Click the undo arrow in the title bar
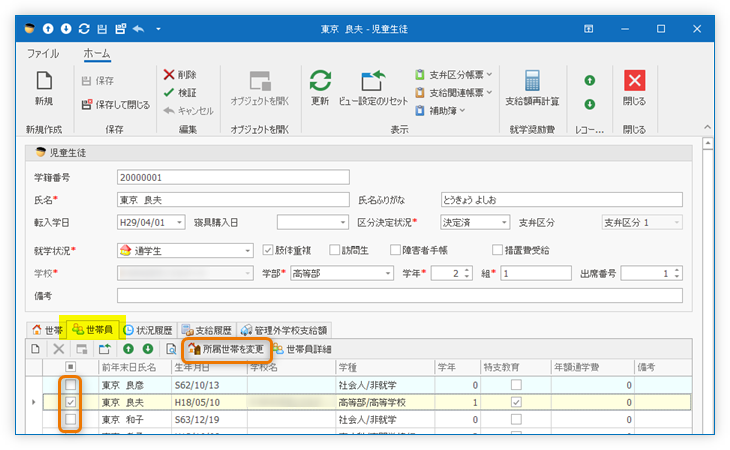Image resolution: width=730 pixels, height=450 pixels. coord(139,29)
